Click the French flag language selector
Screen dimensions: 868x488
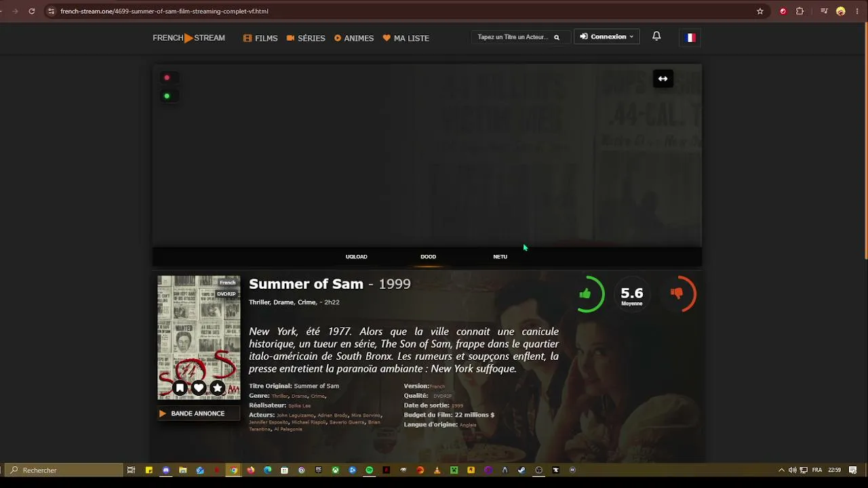pyautogui.click(x=690, y=37)
